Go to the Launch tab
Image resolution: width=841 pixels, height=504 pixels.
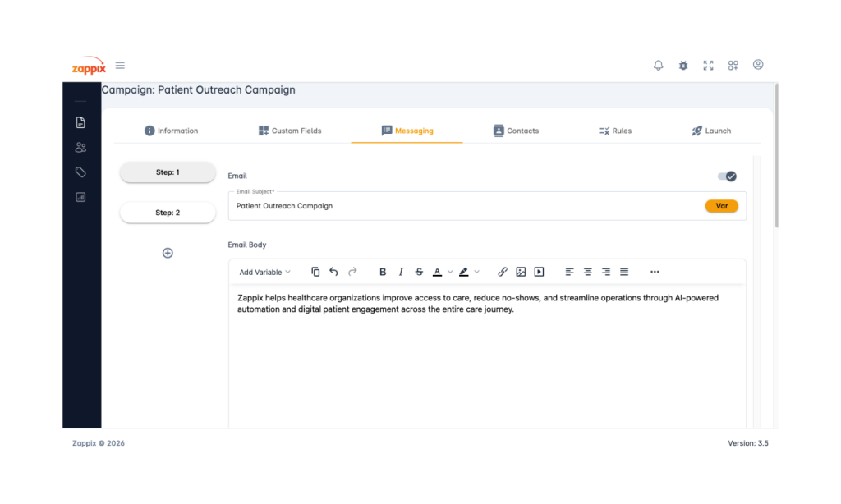click(710, 131)
